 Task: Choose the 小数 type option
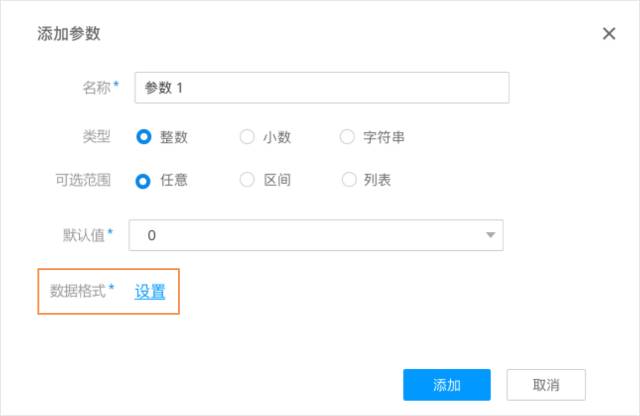pyautogui.click(x=247, y=137)
